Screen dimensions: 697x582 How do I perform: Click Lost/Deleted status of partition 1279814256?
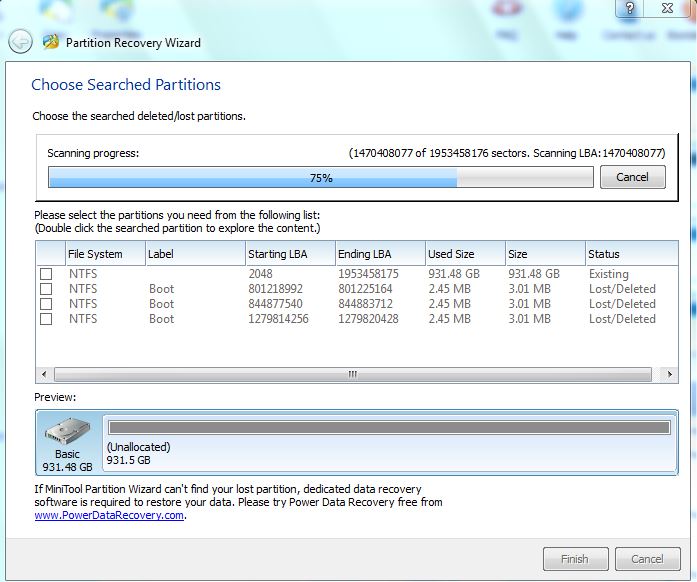[622, 319]
